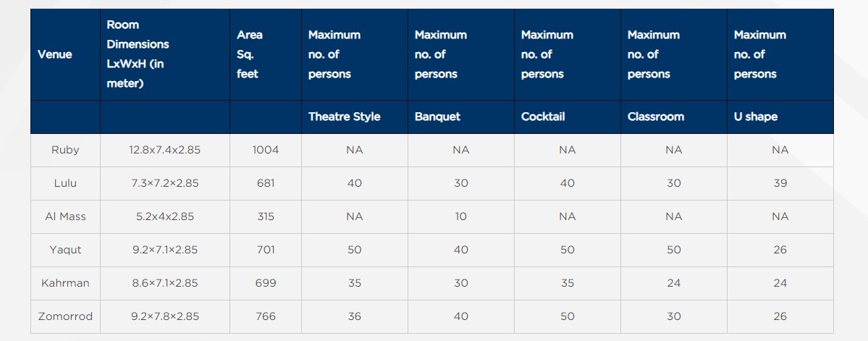Select the Cocktail subheader cell
The height and width of the screenshot is (341, 868).
pyautogui.click(x=543, y=117)
